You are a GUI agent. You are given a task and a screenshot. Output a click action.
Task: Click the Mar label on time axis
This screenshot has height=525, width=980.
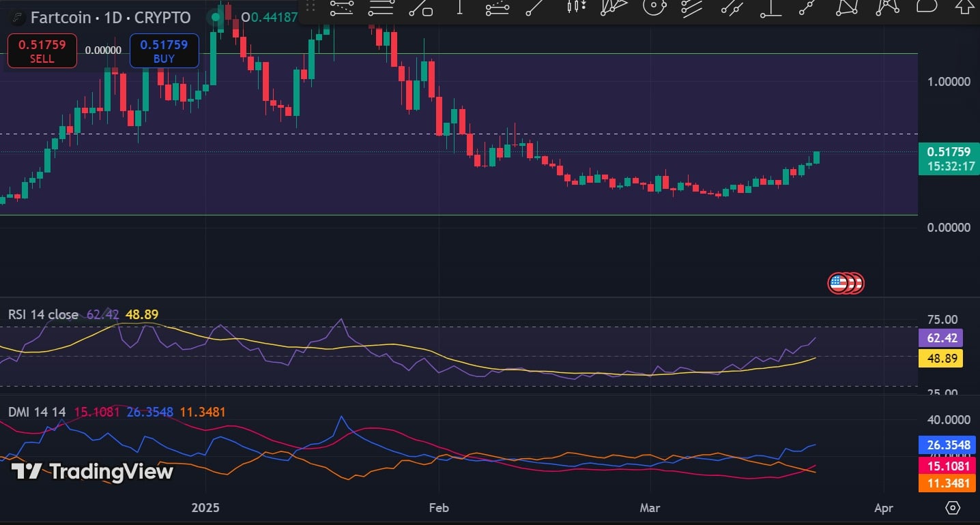[x=650, y=508]
